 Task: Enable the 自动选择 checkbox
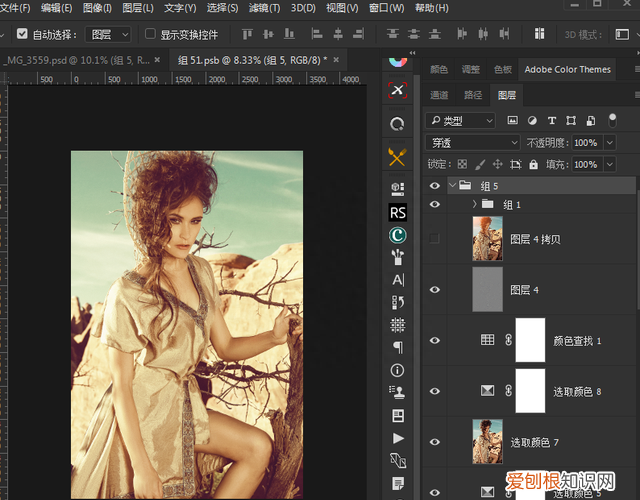tap(22, 34)
